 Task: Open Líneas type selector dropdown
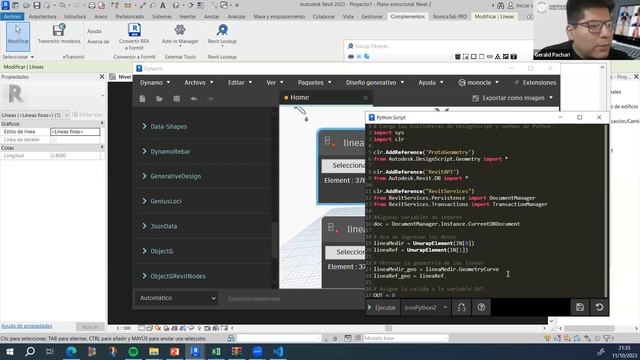pos(35,115)
